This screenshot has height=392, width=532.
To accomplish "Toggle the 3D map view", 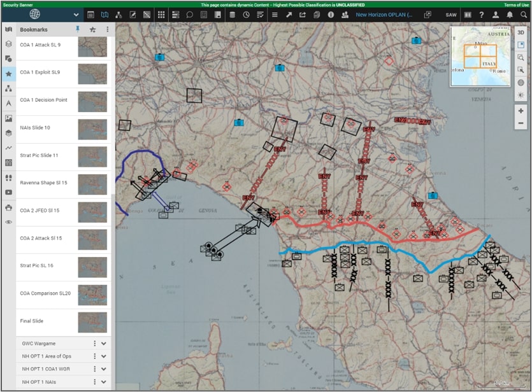I will [x=521, y=32].
